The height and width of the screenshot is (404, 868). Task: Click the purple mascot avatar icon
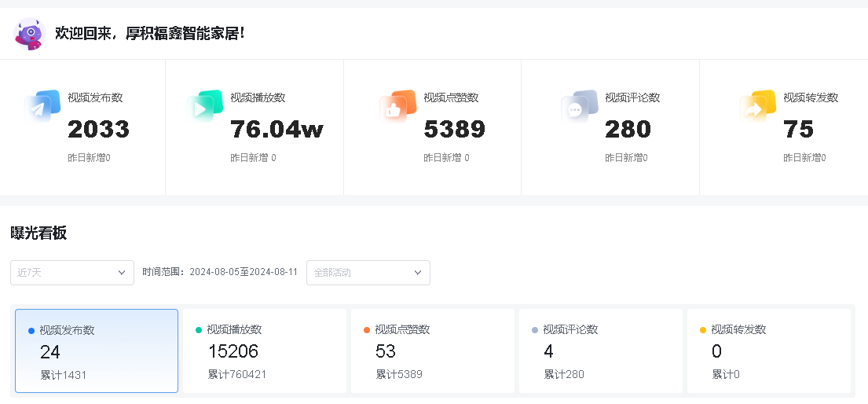click(30, 34)
